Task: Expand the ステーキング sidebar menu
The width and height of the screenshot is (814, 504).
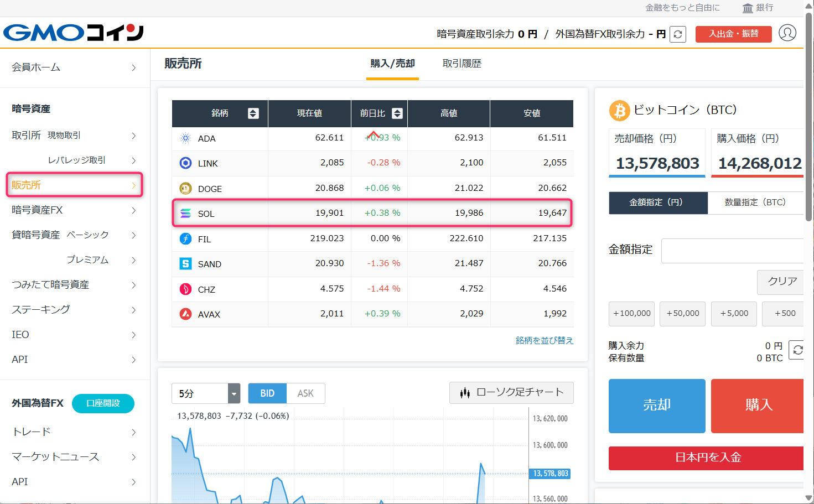Action: click(74, 310)
